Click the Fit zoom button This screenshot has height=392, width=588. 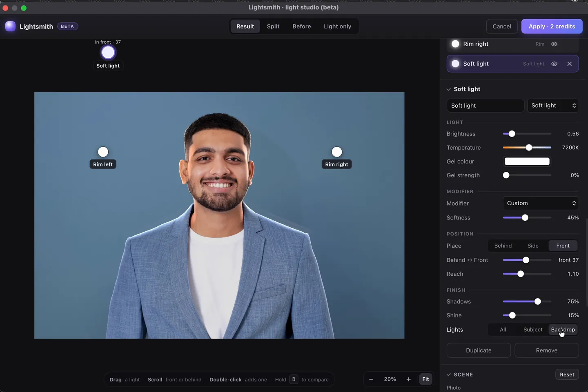tap(425, 379)
